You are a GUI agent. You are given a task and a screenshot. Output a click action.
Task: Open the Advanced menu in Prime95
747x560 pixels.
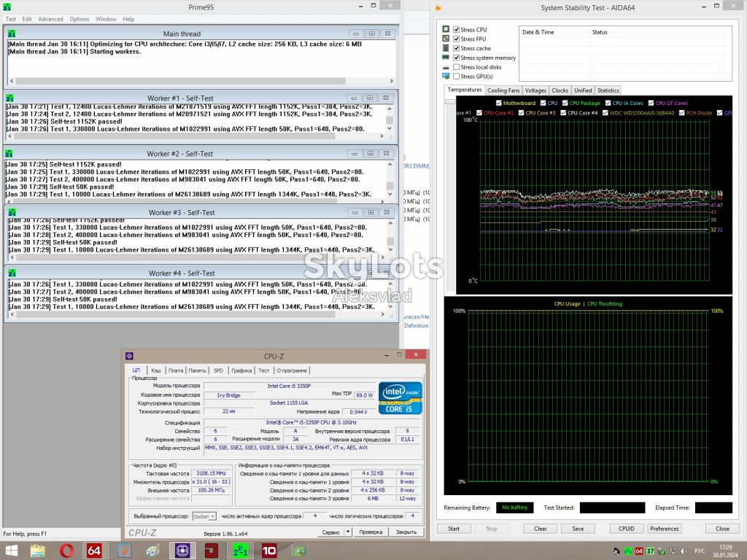50,19
